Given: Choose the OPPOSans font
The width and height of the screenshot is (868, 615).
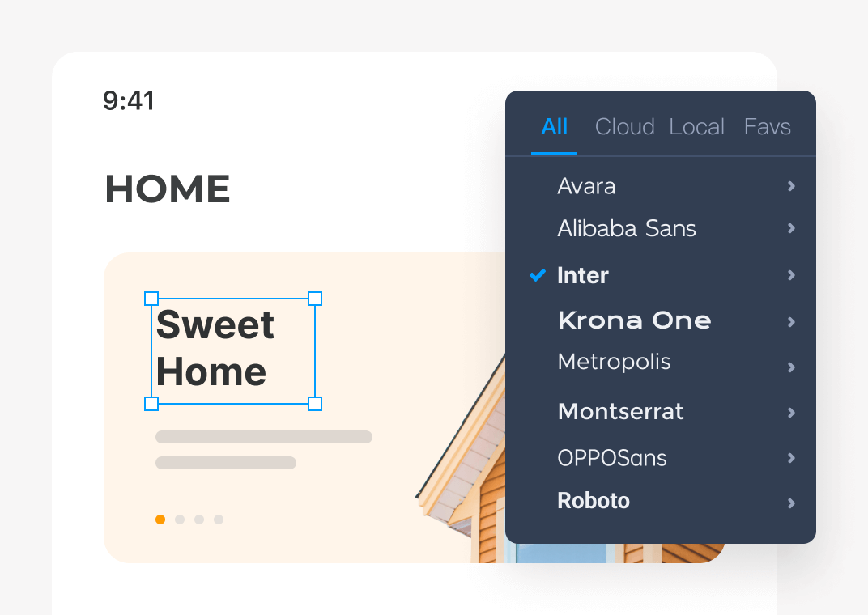Looking at the screenshot, I should [x=611, y=458].
